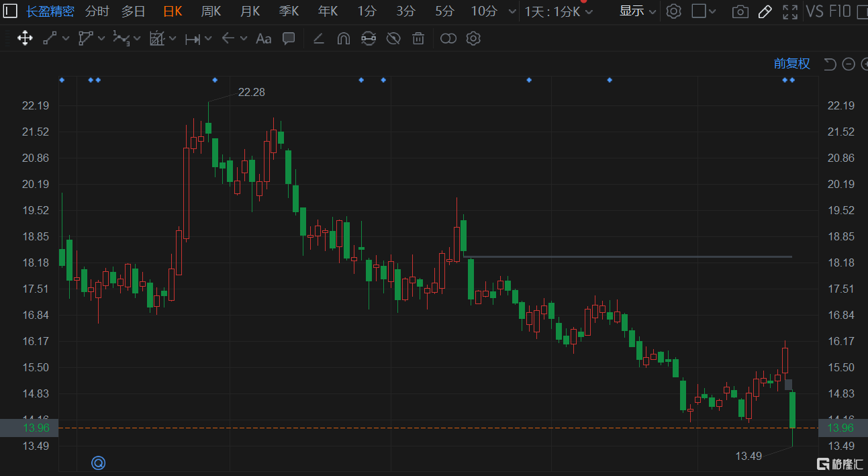This screenshot has width=868, height=476.
Task: Switch to 5分 chart
Action: click(444, 11)
